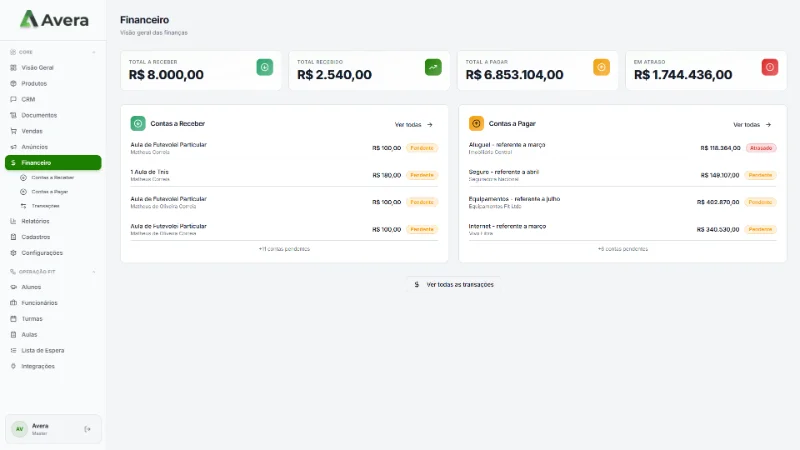Click the Cadastros clipboard icon
This screenshot has height=450, width=800.
13,237
